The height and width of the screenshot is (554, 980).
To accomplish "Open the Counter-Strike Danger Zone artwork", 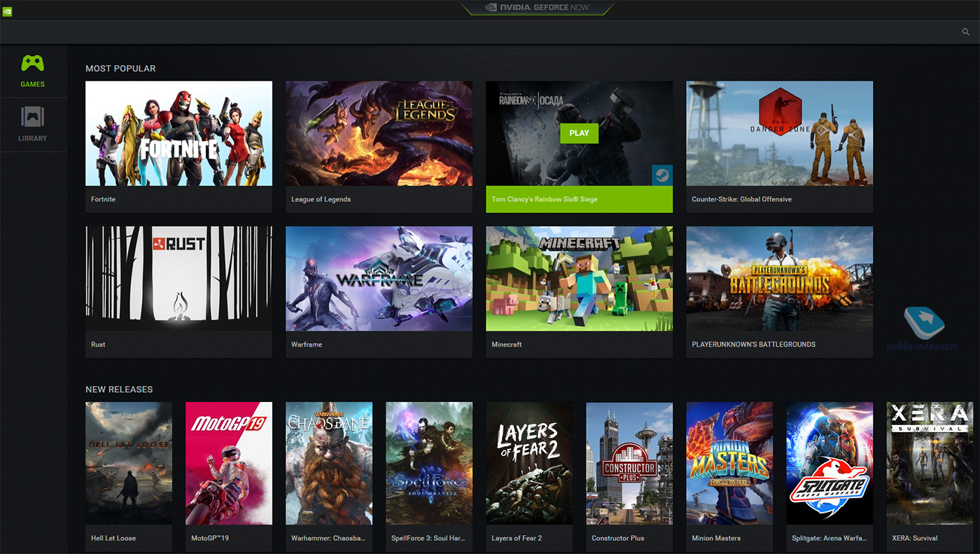I will tap(779, 133).
